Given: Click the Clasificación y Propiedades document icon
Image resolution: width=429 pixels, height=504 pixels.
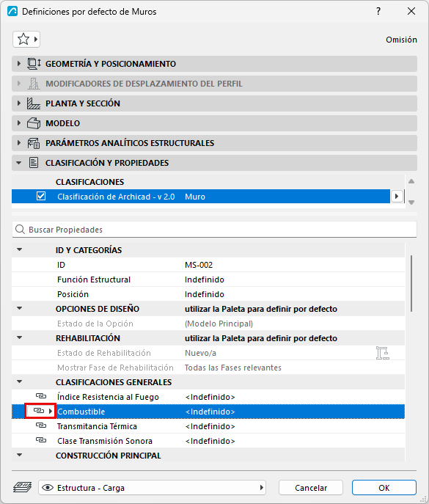Looking at the screenshot, I should click(x=34, y=163).
